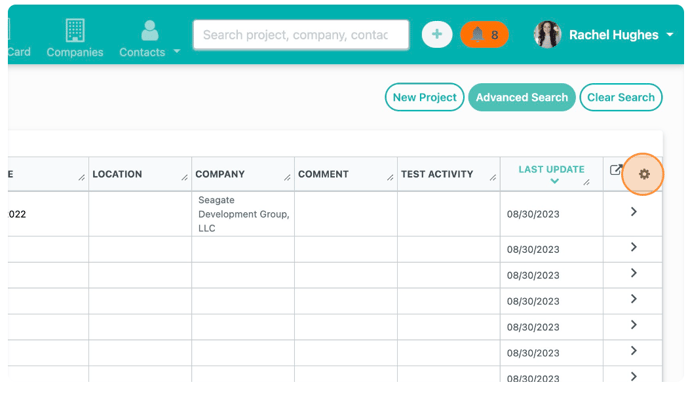
Task: Click first row's 08/30/2023 date
Action: (x=533, y=214)
